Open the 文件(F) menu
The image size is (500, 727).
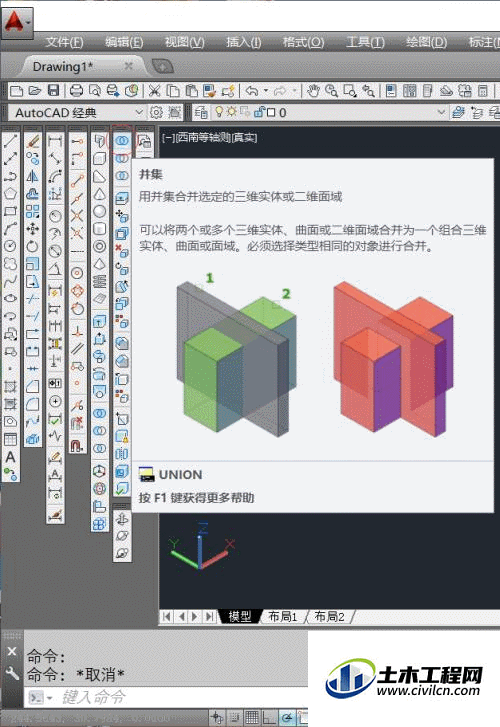click(64, 43)
